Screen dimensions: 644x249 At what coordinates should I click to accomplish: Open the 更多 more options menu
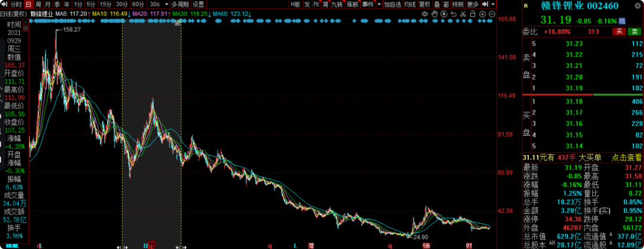tap(473, 5)
